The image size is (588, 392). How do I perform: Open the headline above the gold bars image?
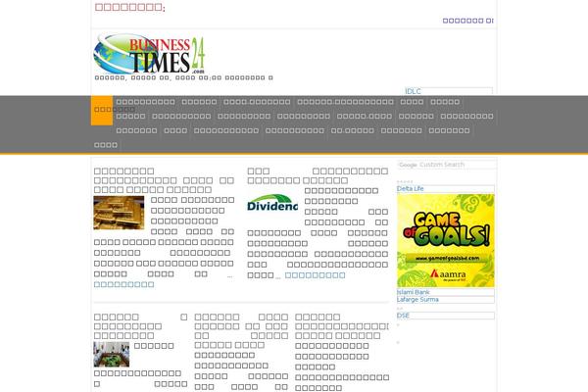click(164, 180)
